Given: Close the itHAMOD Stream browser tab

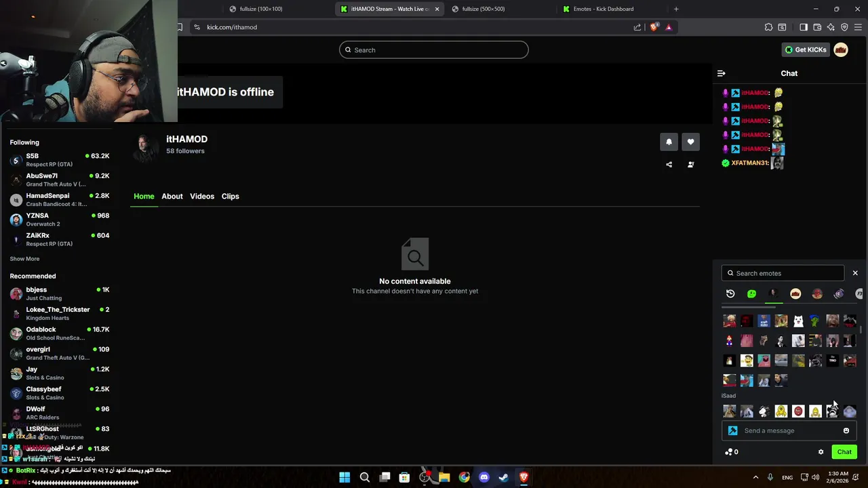Looking at the screenshot, I should coord(437,9).
